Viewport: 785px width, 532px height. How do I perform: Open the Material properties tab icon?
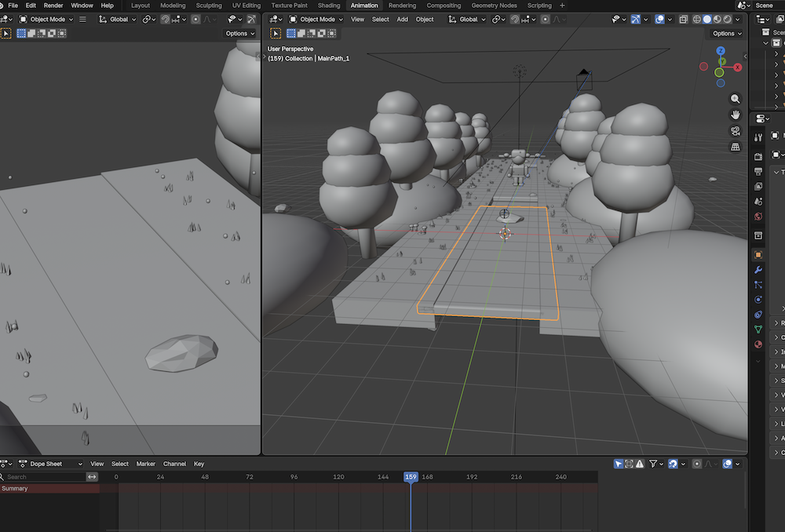(758, 344)
